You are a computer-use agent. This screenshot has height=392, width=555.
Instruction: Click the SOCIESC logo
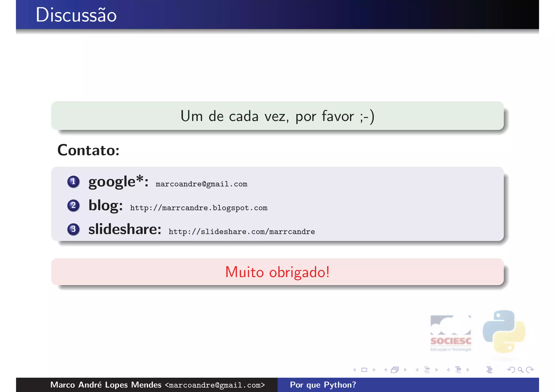pos(451,333)
